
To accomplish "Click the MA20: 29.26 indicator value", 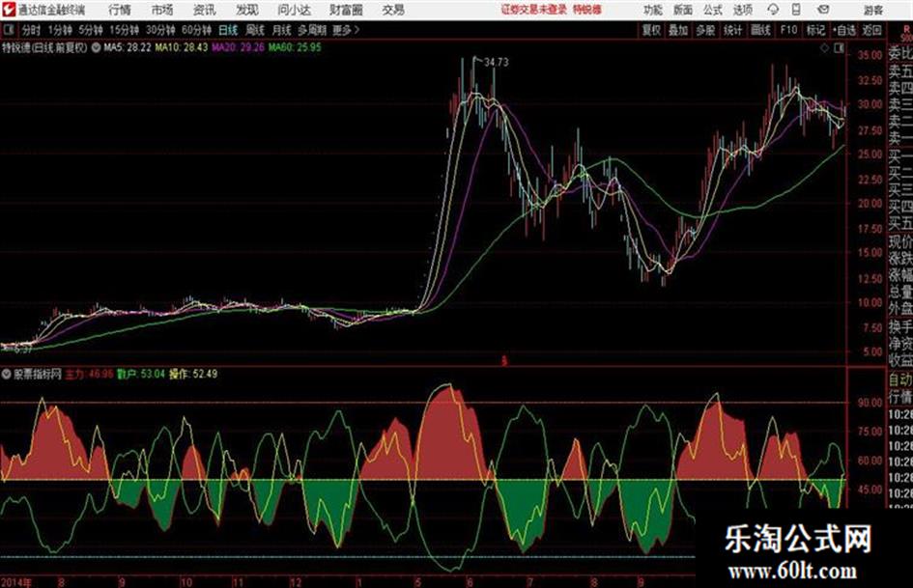I will 238,47.
